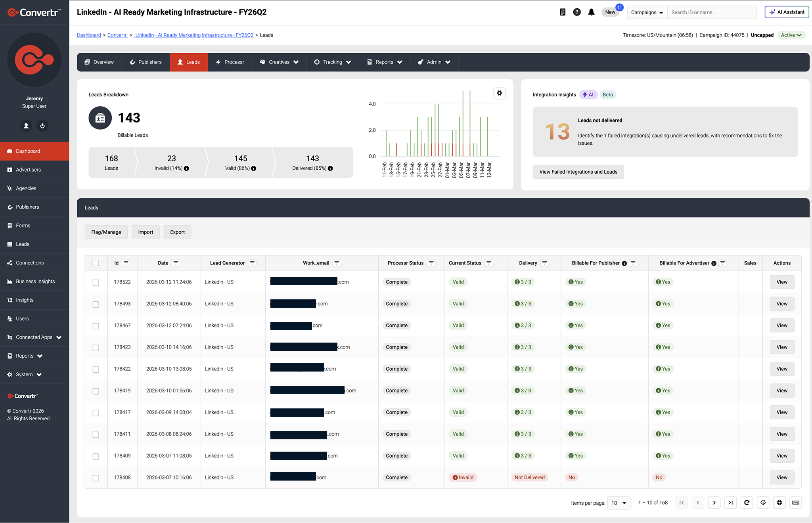
Task: Tick the checkbox for lead 178522
Action: [x=96, y=282]
